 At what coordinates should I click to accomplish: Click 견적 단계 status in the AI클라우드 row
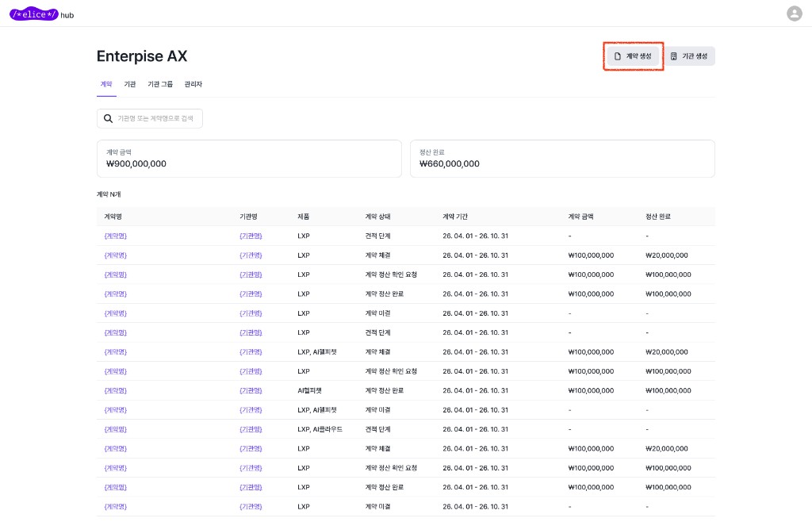378,429
